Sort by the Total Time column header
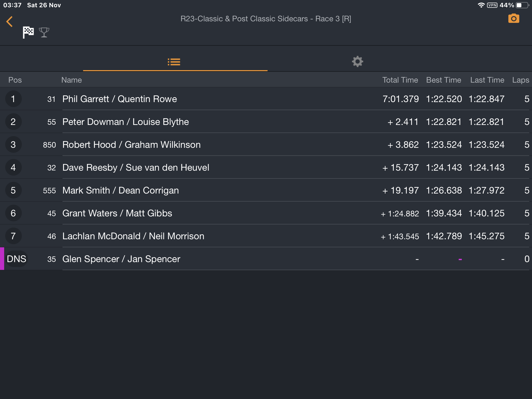The width and height of the screenshot is (532, 399). [x=400, y=80]
